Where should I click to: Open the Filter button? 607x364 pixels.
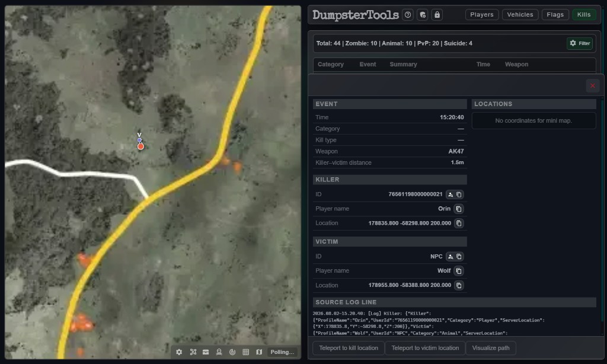tap(580, 43)
